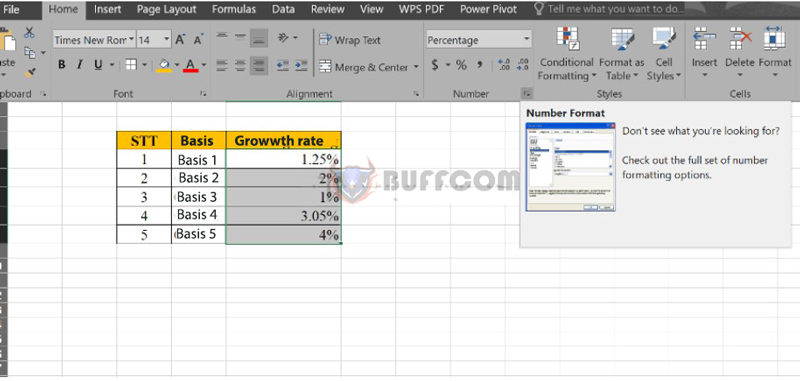Expand Font Color dropdown arrow
800x381 pixels.
[204, 65]
